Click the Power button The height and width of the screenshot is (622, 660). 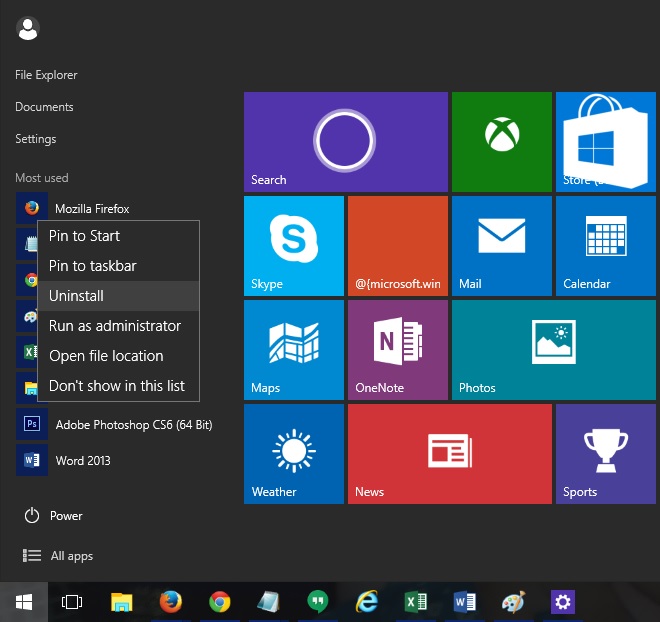pyautogui.click(x=53, y=516)
